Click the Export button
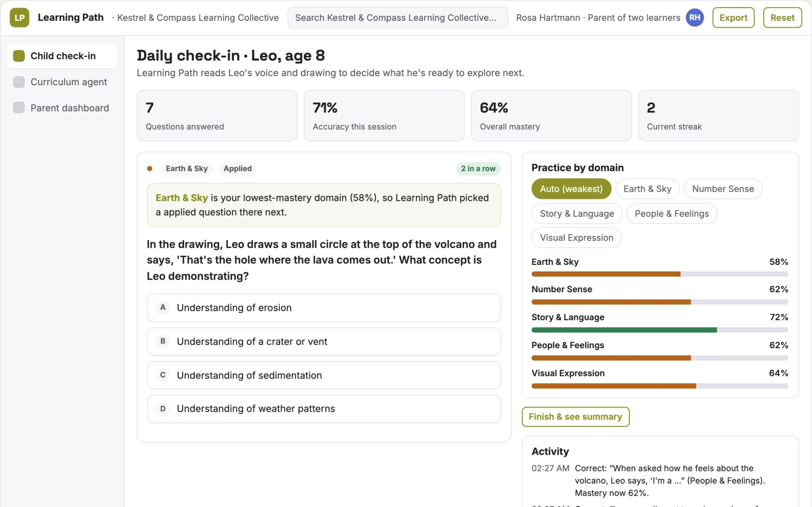 pyautogui.click(x=733, y=18)
